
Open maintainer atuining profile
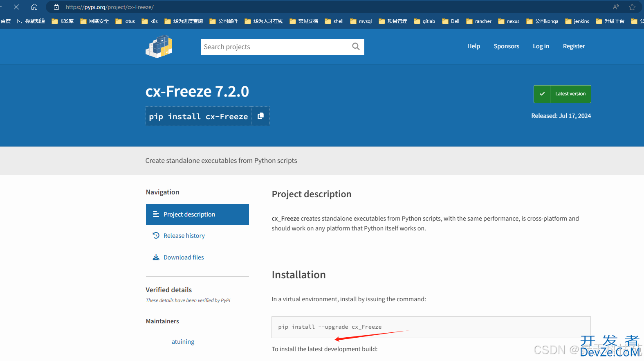[183, 342]
